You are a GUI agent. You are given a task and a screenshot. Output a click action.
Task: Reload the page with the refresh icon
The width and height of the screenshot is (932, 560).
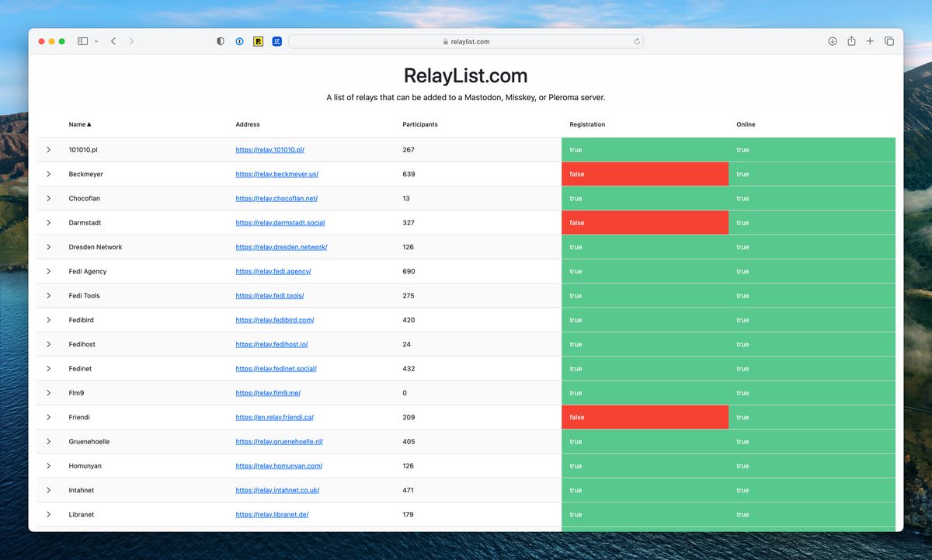tap(637, 41)
